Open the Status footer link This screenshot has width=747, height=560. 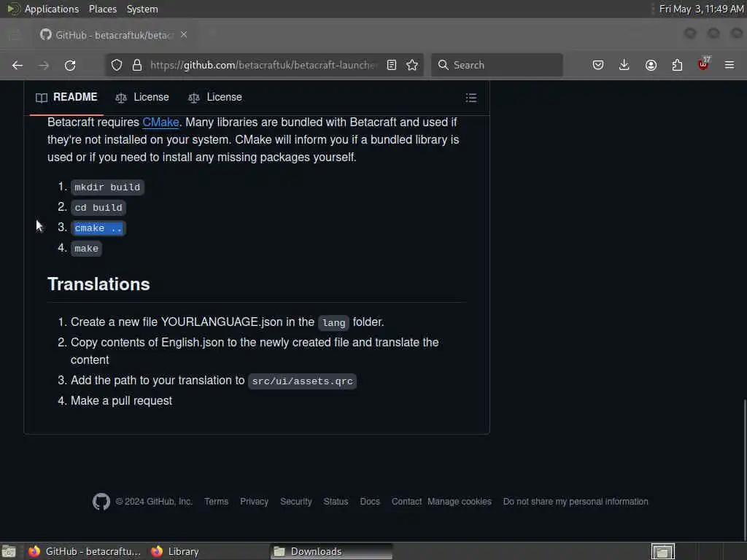click(x=336, y=502)
